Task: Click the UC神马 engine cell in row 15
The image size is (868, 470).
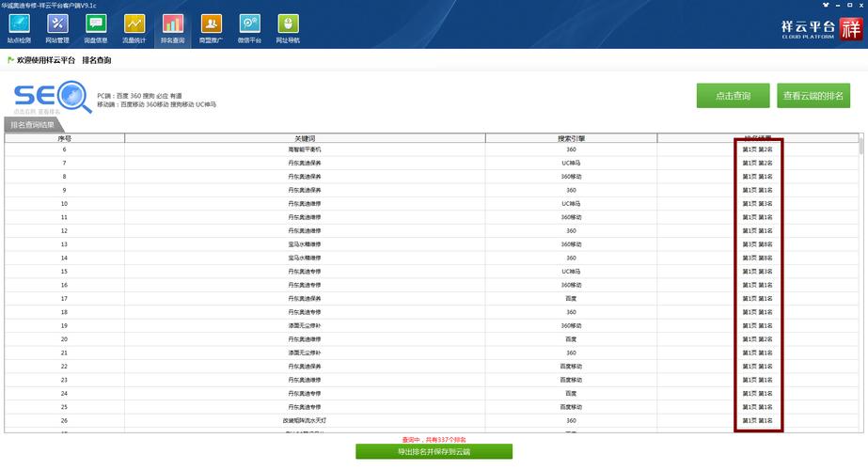Action: coord(571,272)
